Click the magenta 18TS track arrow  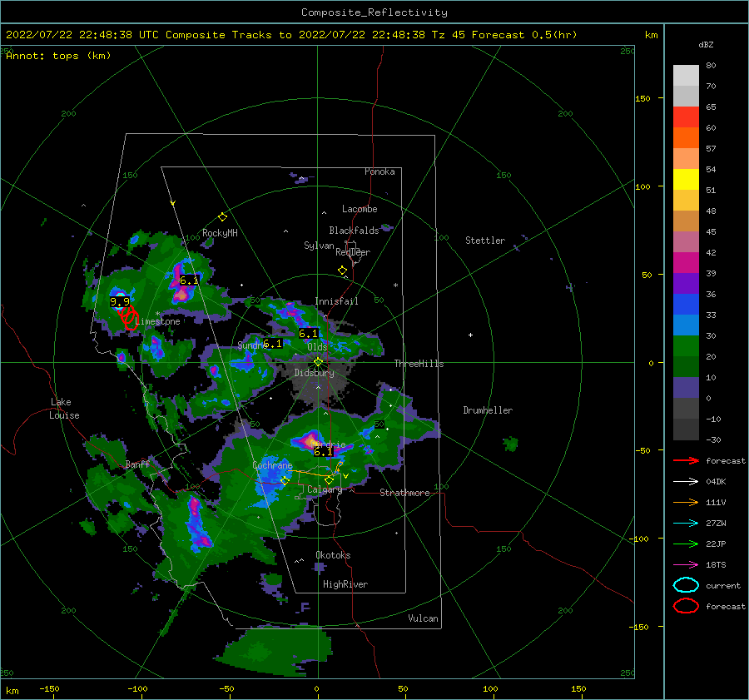(x=686, y=565)
